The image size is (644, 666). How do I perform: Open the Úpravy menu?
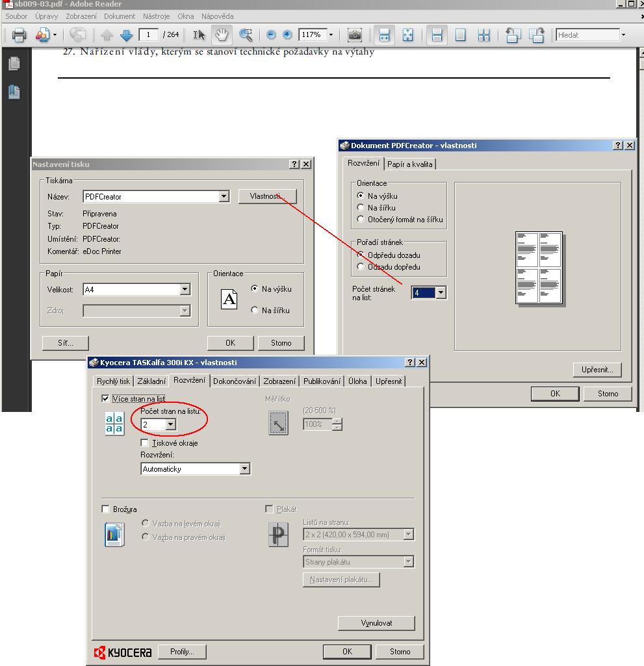(46, 16)
